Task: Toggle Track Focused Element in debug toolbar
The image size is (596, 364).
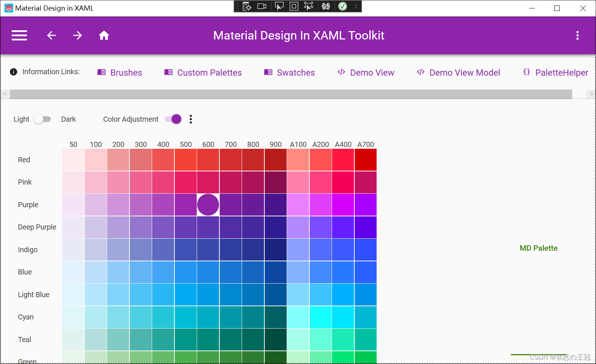Action: [309, 6]
